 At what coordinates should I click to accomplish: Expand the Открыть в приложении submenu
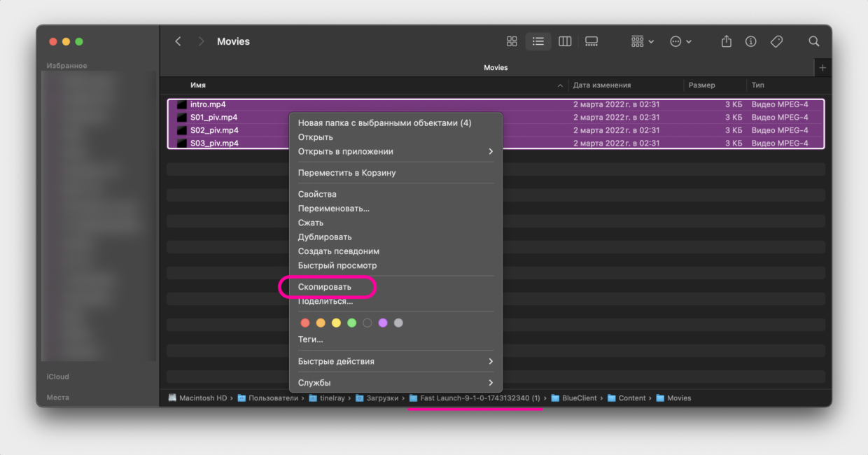coord(395,151)
